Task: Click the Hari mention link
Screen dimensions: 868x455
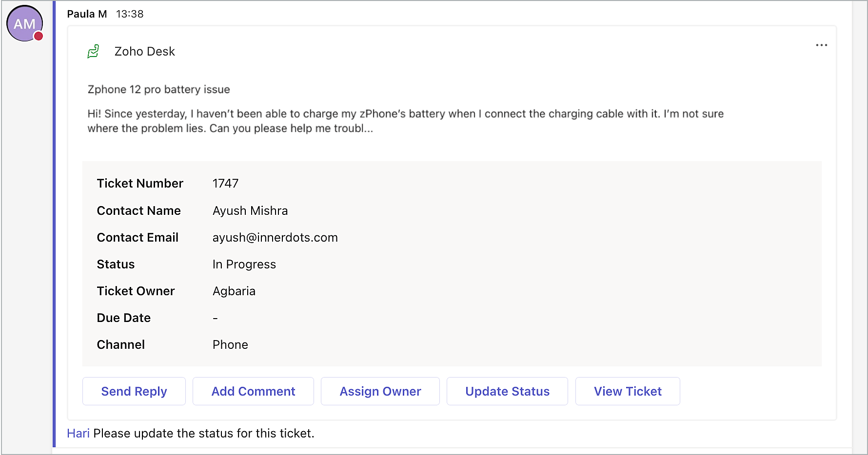Action: [78, 433]
